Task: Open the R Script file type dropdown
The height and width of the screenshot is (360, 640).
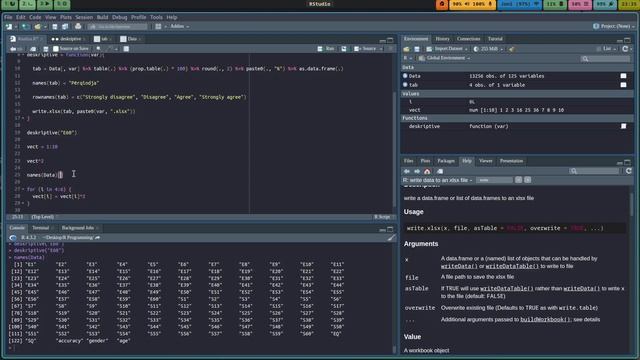Action: click(384, 217)
